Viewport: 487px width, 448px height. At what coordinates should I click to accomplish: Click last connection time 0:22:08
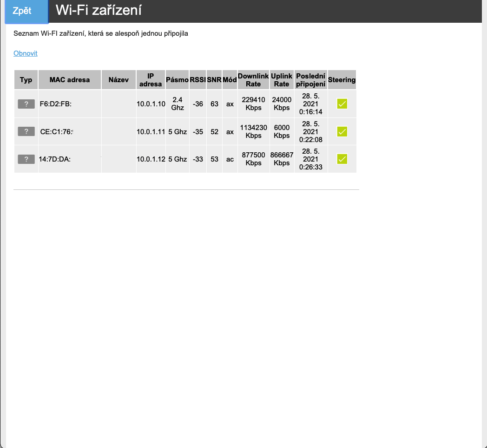click(310, 140)
